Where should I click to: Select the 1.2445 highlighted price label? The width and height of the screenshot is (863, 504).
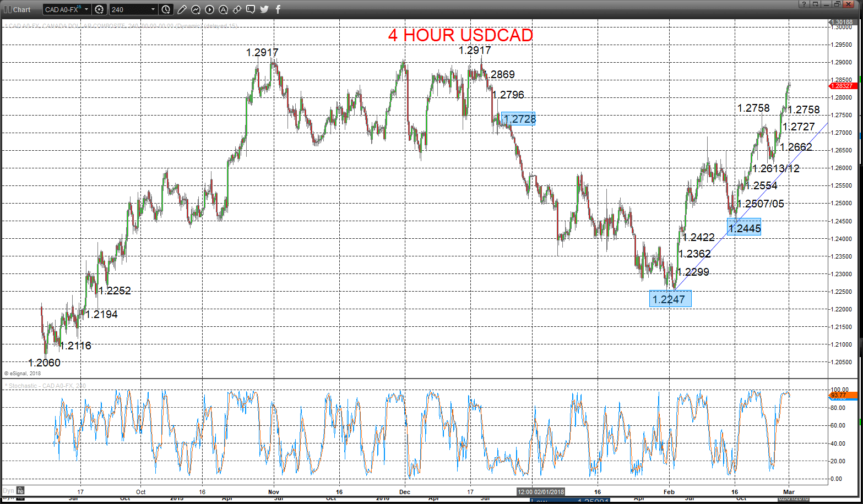[x=744, y=227]
